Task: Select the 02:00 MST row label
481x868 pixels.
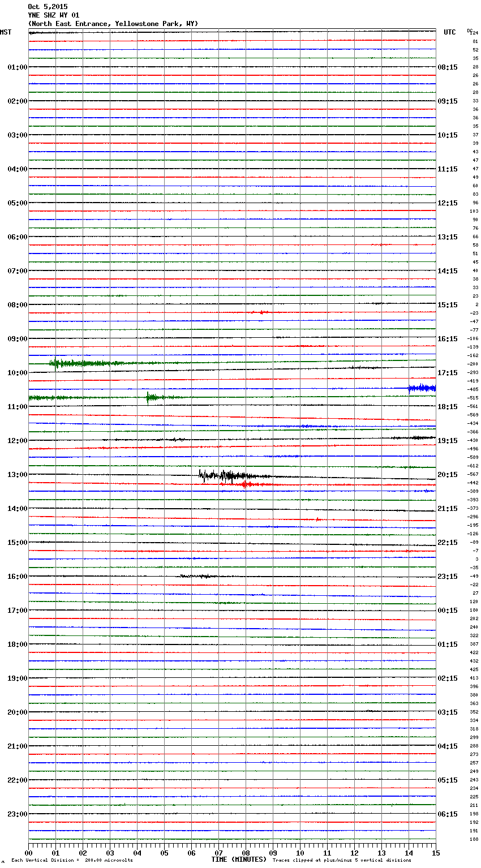Action: [18, 101]
